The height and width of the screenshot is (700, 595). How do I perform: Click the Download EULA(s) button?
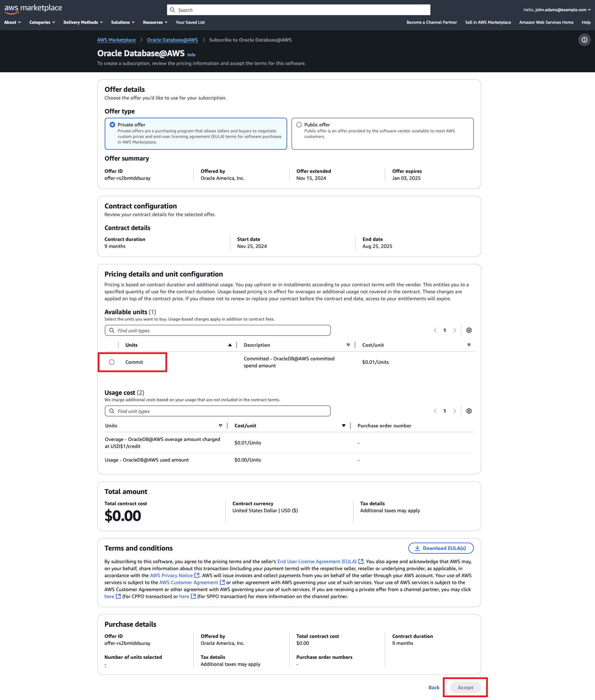[x=440, y=548]
